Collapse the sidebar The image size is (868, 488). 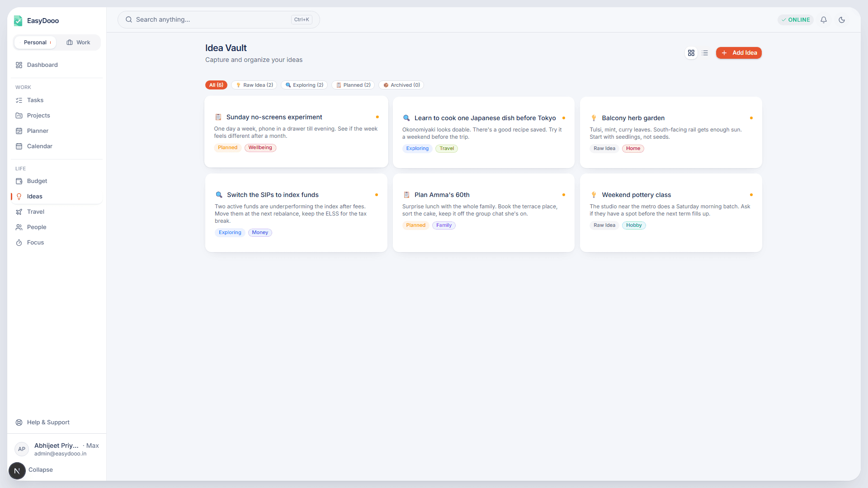click(x=40, y=470)
